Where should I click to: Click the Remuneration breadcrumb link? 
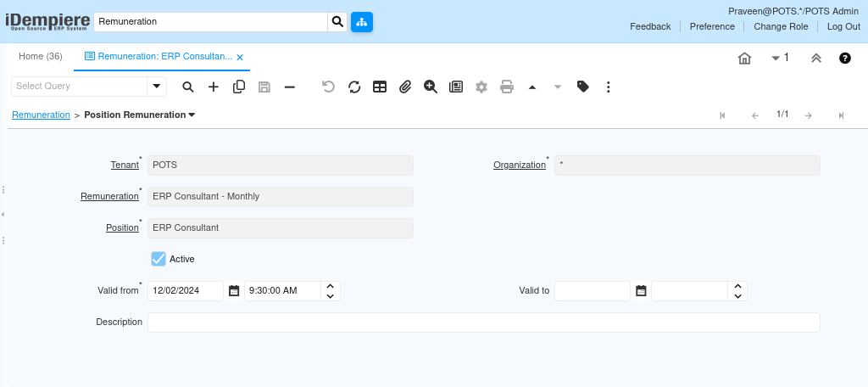pos(41,115)
